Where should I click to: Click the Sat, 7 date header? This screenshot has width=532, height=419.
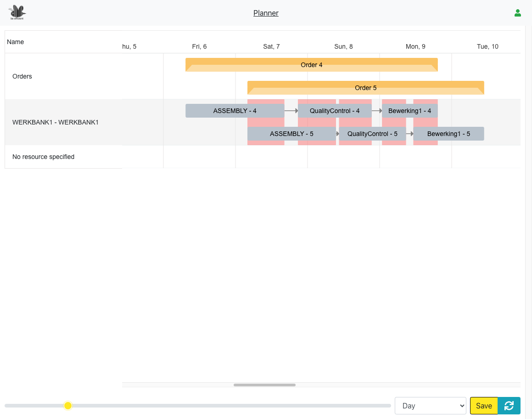(271, 46)
